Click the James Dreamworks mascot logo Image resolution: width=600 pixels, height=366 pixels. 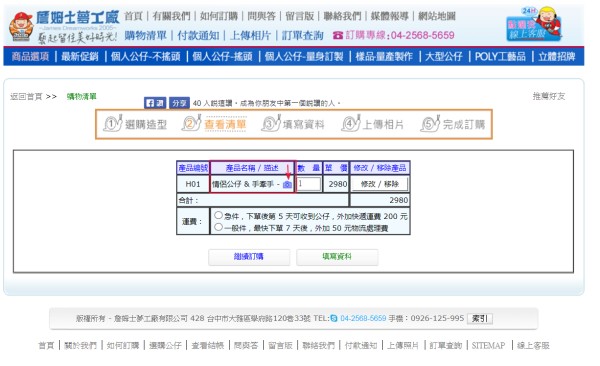(x=21, y=26)
